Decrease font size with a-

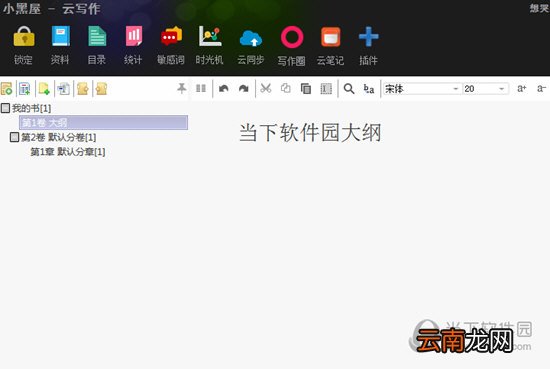pyautogui.click(x=541, y=88)
